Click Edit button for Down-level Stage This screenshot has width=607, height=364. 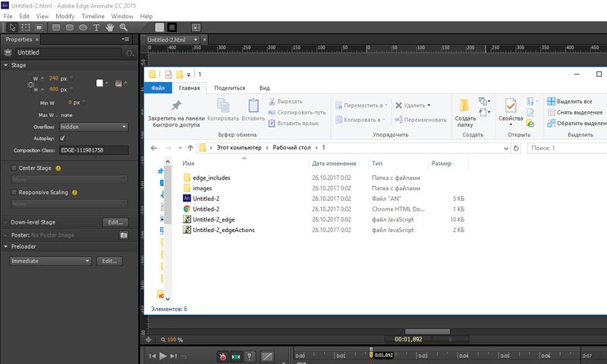115,222
